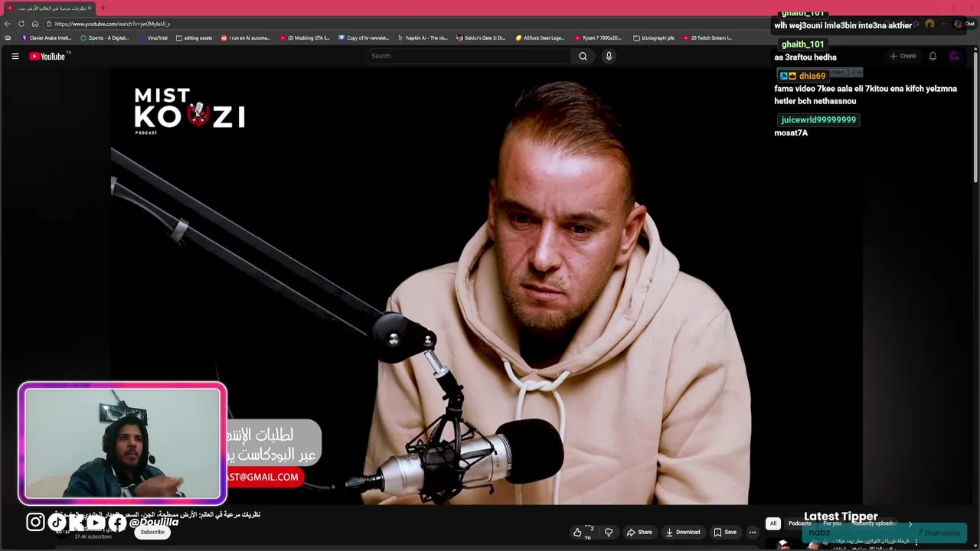Click the browser home button
This screenshot has height=551, width=980.
point(34,24)
